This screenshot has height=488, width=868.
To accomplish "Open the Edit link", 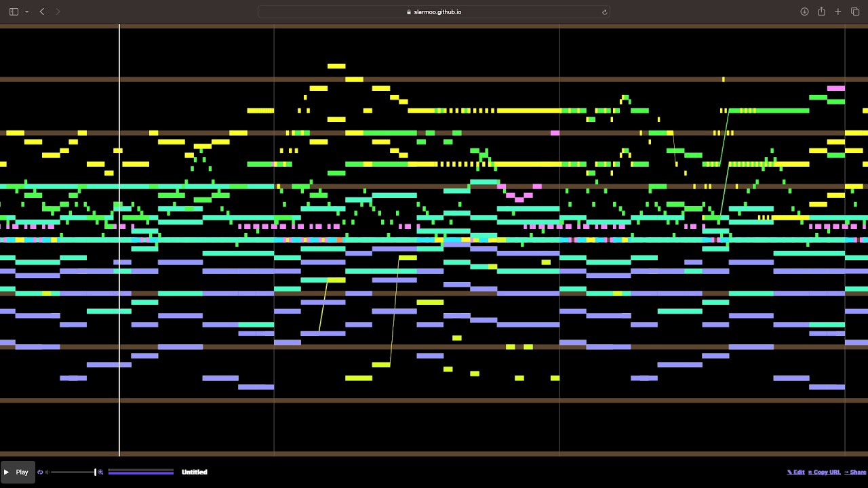I will (x=796, y=472).
